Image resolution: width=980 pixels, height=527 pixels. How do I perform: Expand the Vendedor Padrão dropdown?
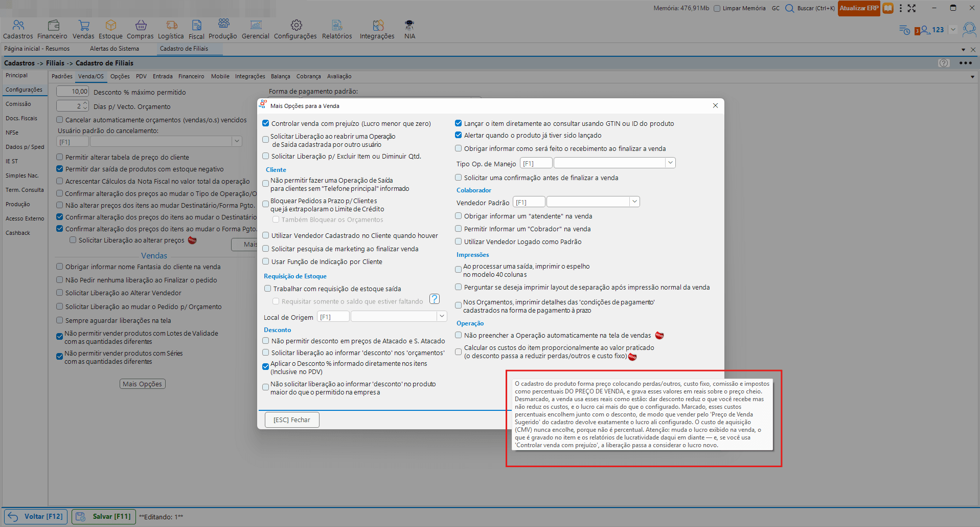click(634, 202)
